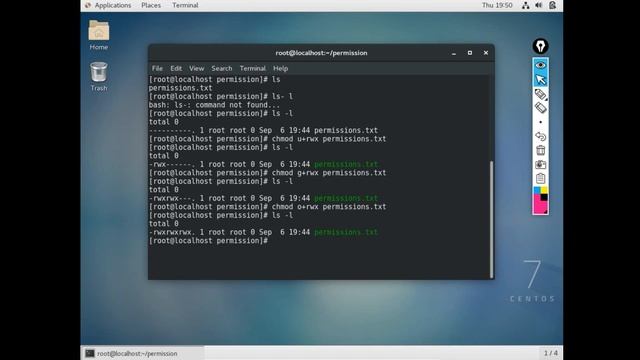640x360 pixels.
Task: Select the arrow pointer tool
Action: [x=540, y=79]
